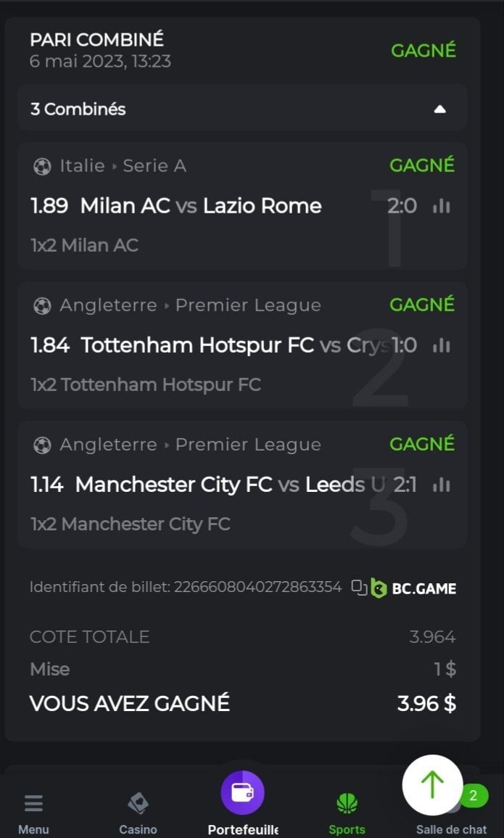Copy the ticket identifier
The height and width of the screenshot is (838, 504).
click(359, 587)
